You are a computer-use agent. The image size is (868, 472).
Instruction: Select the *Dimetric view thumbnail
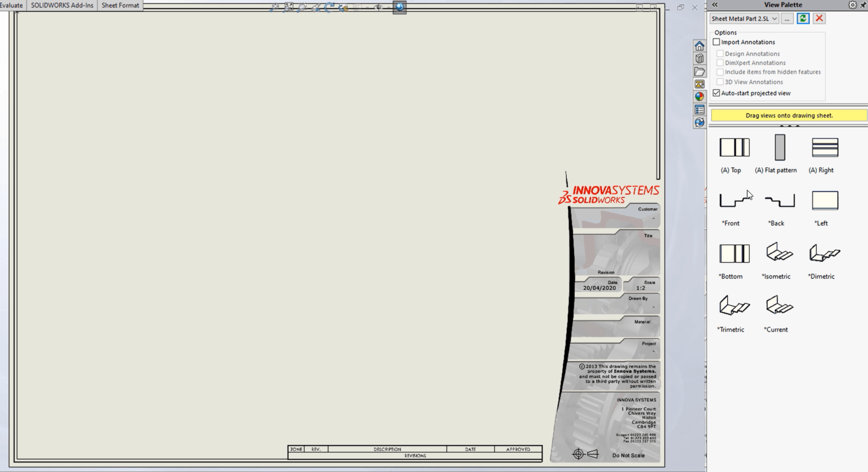click(825, 253)
